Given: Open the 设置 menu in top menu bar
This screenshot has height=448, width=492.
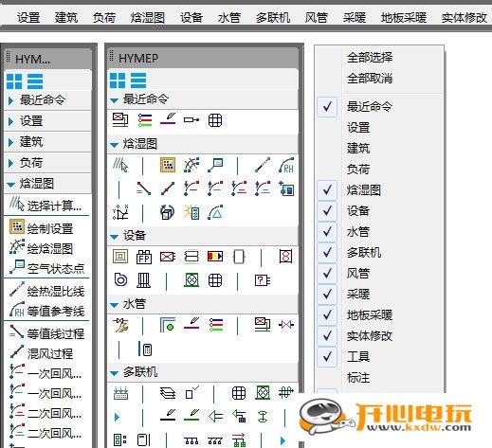Looking at the screenshot, I should (28, 17).
